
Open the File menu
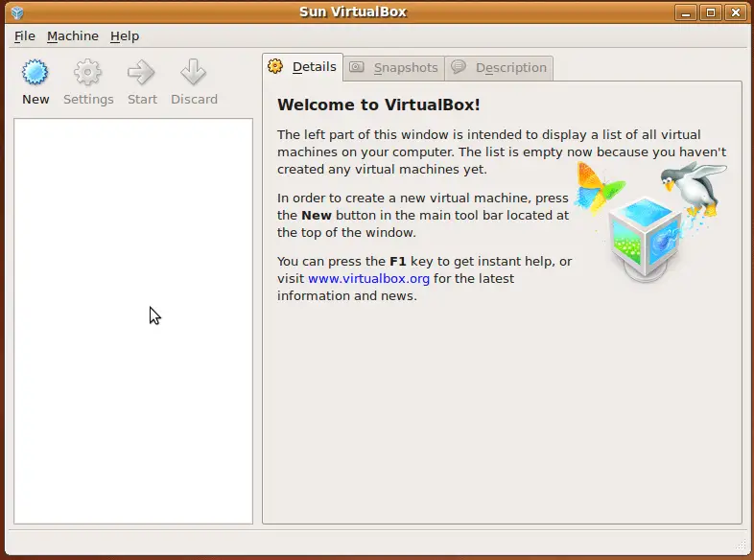pyautogui.click(x=25, y=36)
